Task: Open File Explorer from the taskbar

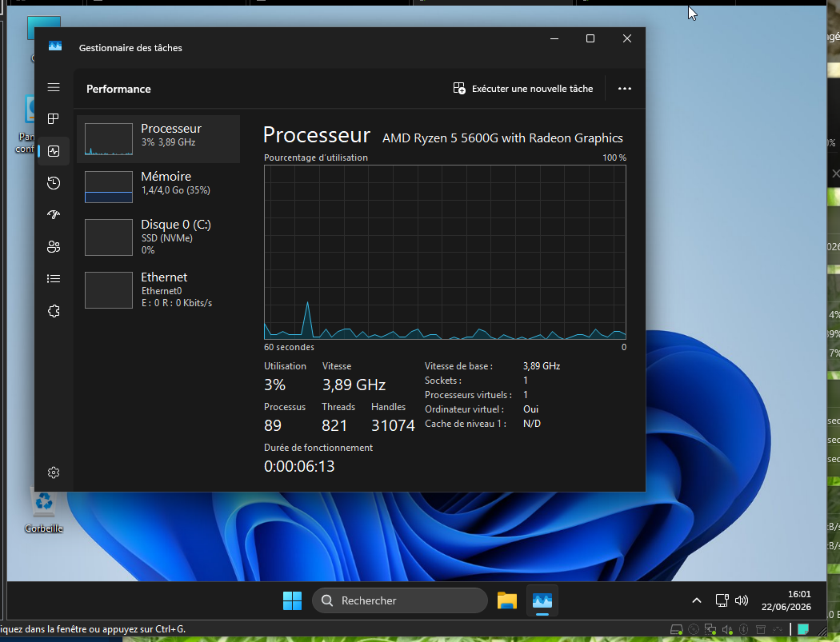Action: (506, 600)
